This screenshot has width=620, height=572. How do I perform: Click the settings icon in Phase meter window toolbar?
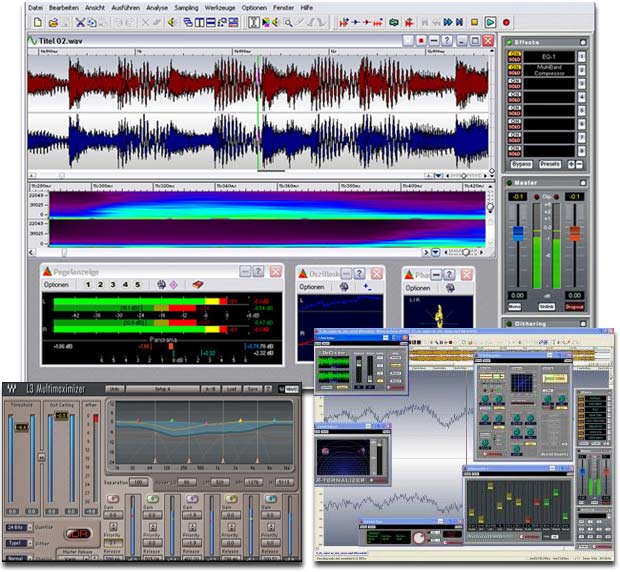(x=450, y=288)
